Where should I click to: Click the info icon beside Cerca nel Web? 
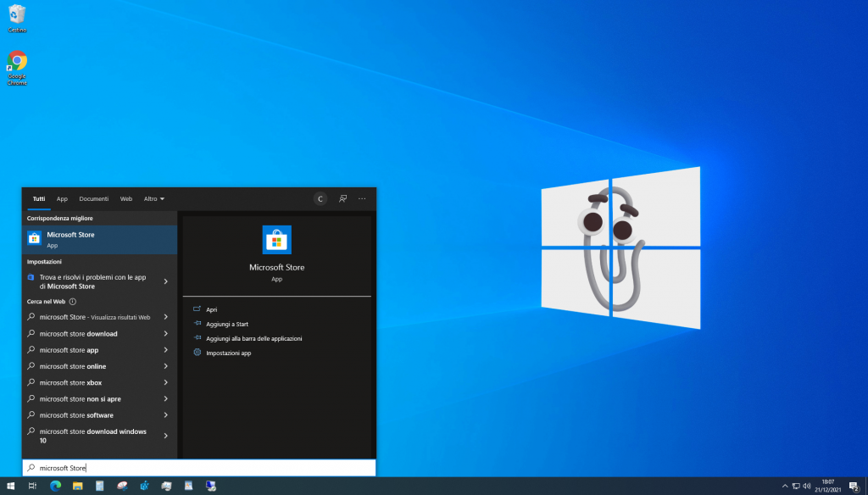pyautogui.click(x=73, y=301)
